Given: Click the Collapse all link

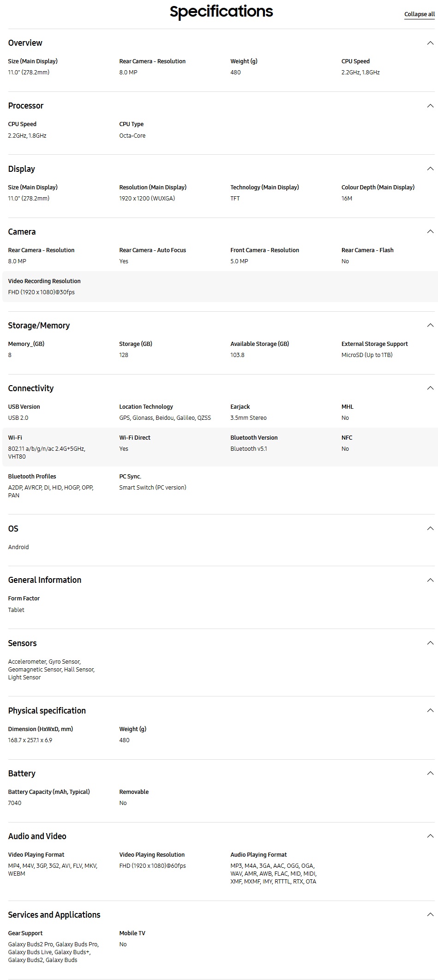Looking at the screenshot, I should [420, 14].
